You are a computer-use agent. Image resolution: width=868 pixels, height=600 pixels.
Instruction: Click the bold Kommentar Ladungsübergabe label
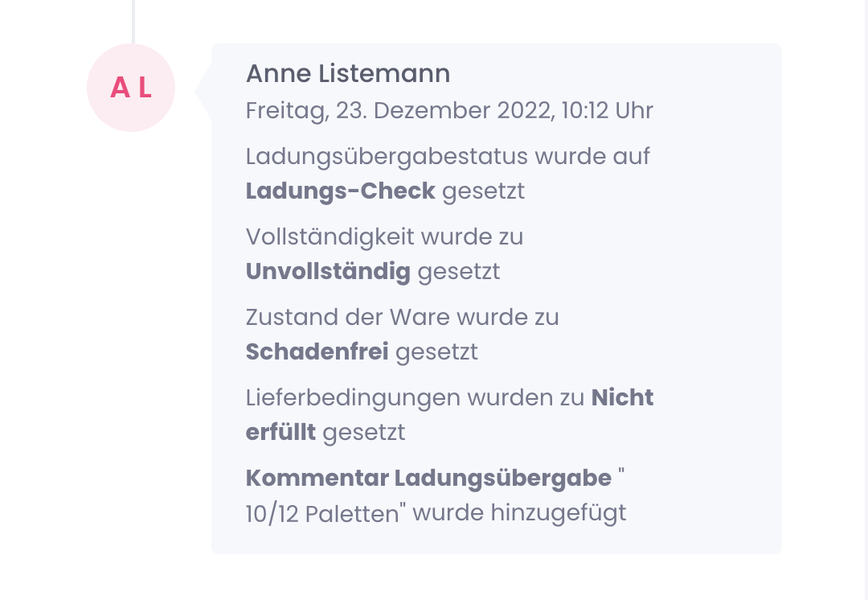428,478
